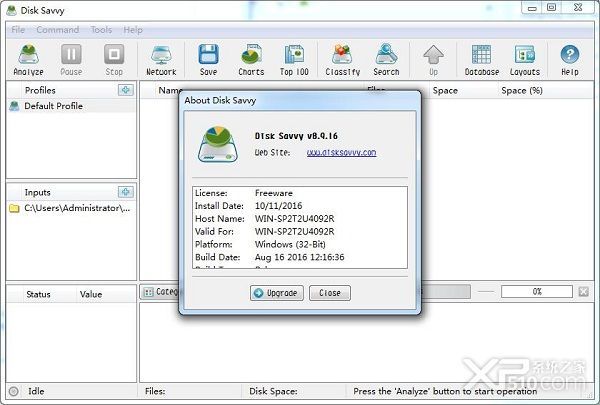Minimize the Disk Savvy window
Viewport: 600px width, 405px height.
532,8
